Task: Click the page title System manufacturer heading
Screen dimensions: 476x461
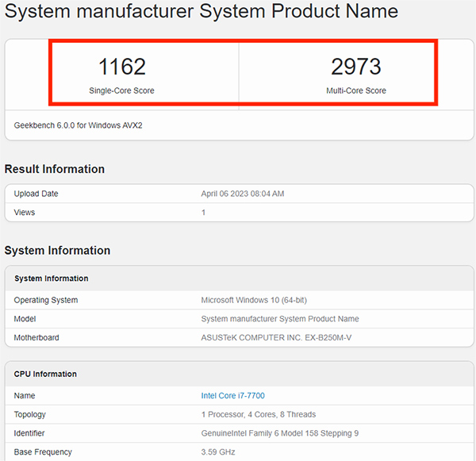Action: 202,12
